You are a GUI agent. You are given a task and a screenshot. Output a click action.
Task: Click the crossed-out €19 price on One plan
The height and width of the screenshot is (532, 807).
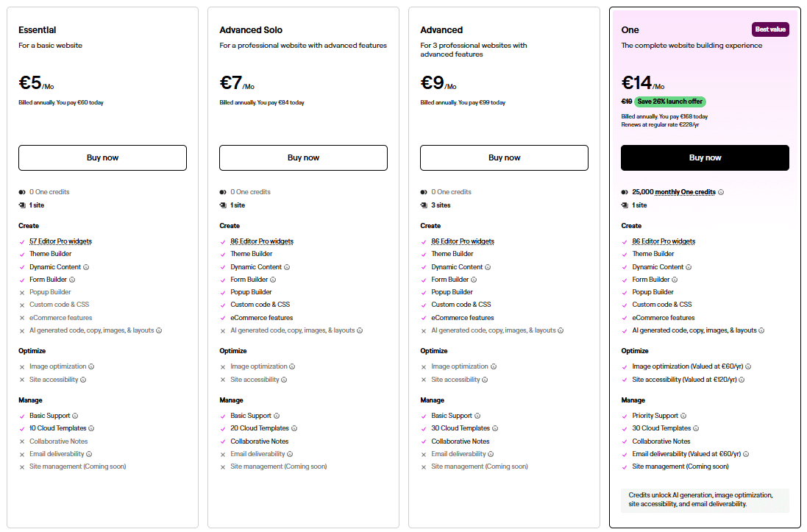[x=628, y=102]
